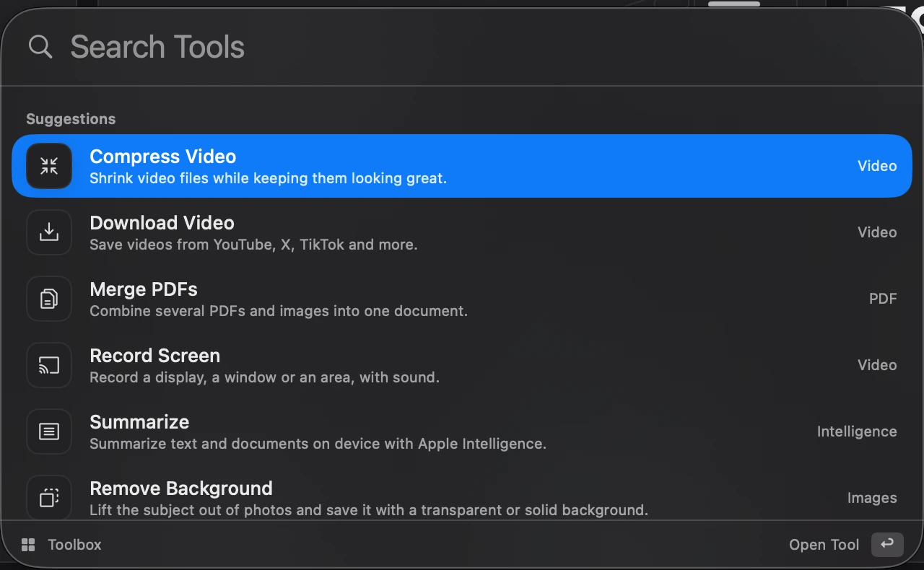Click the Video tag on Download Video row
924x570 pixels.
coord(877,232)
